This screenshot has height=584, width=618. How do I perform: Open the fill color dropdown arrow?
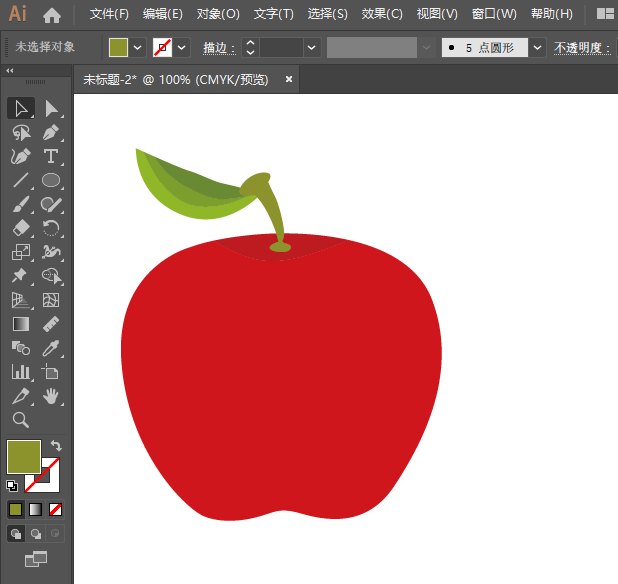coord(137,47)
